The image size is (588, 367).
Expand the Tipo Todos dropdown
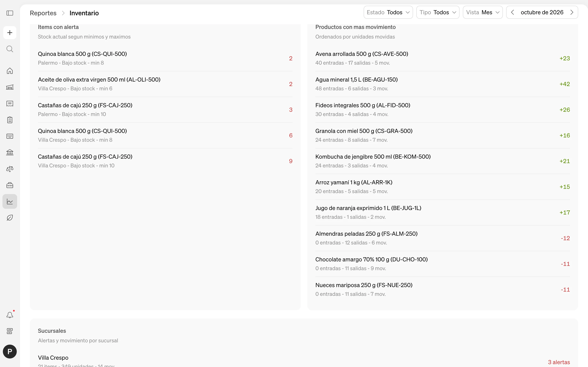(x=438, y=12)
